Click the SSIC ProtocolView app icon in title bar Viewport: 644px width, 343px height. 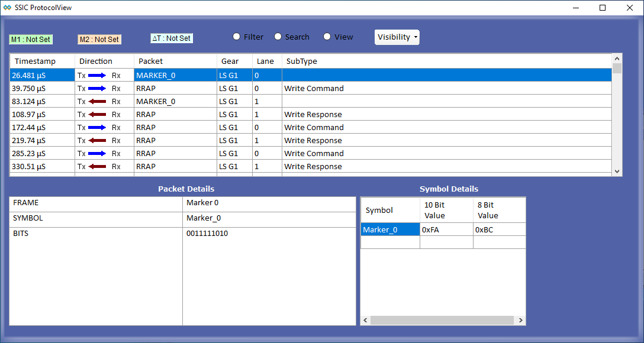(x=7, y=8)
